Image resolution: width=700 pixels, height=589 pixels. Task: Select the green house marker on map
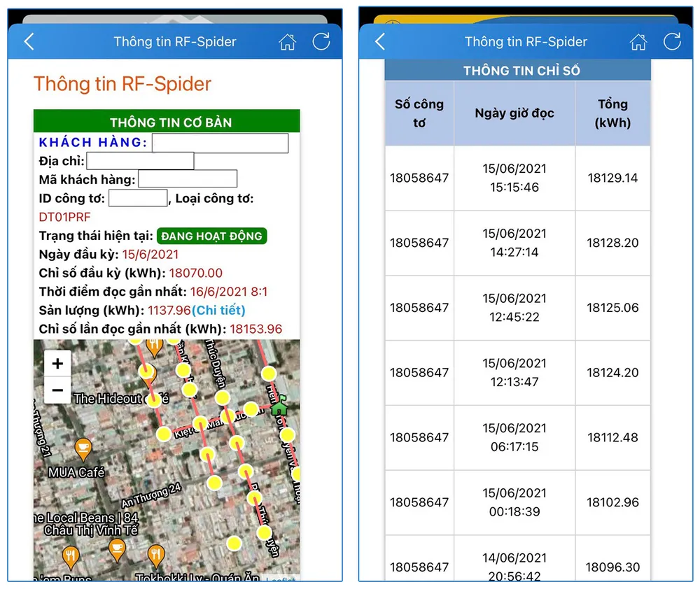[279, 406]
